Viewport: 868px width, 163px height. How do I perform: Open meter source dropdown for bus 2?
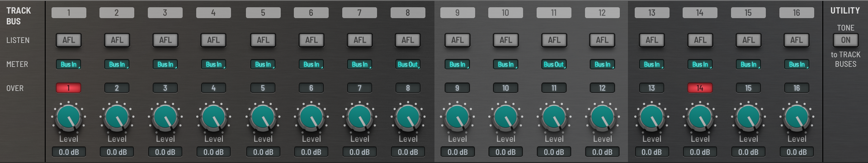coord(117,64)
